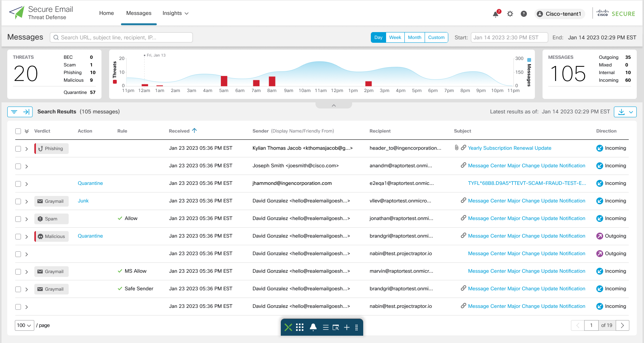The width and height of the screenshot is (644, 343).
Task: Click the window search icon on floating ribbon
Action: [336, 327]
